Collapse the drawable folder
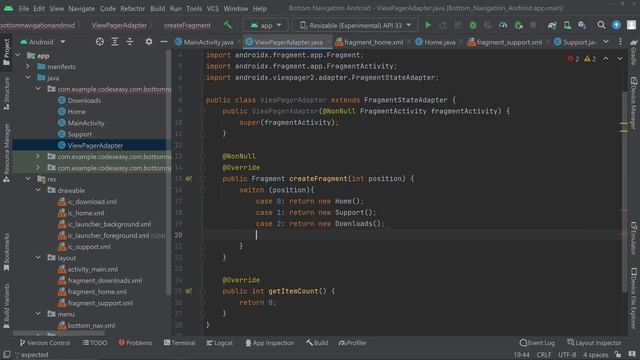 38,190
